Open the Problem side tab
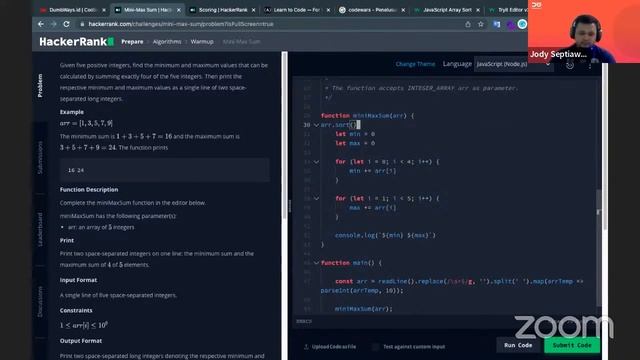The height and width of the screenshot is (360, 640). (x=40, y=86)
